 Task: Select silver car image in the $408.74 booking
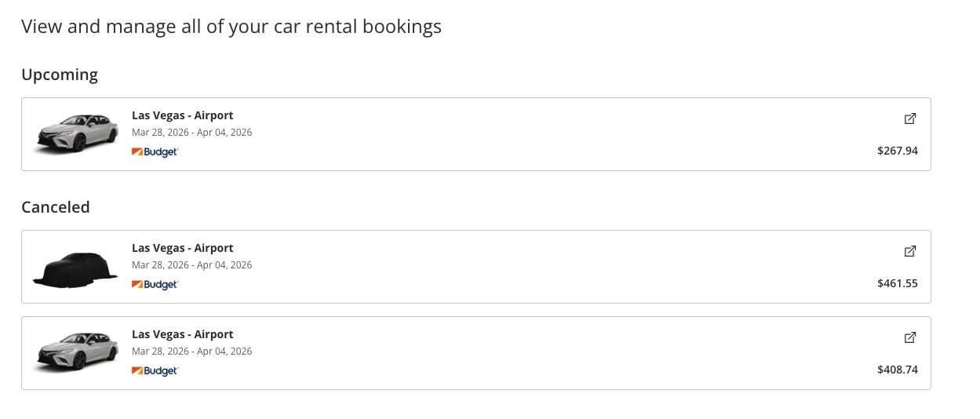click(x=76, y=352)
